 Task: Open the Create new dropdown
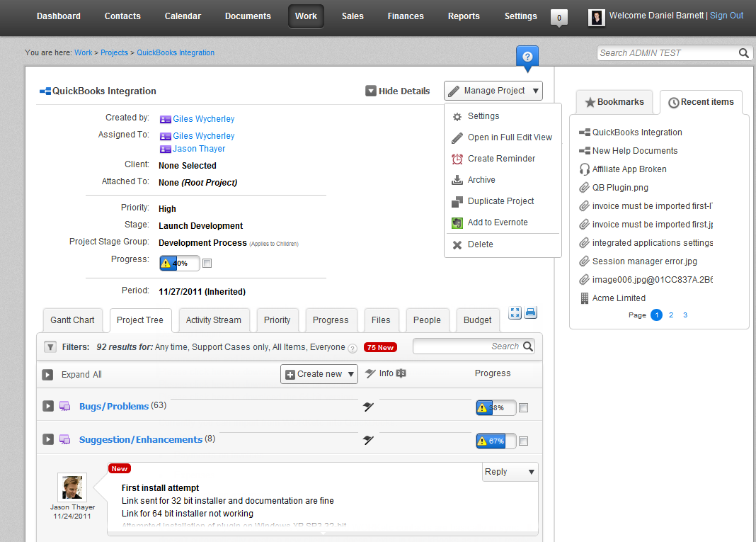point(319,374)
